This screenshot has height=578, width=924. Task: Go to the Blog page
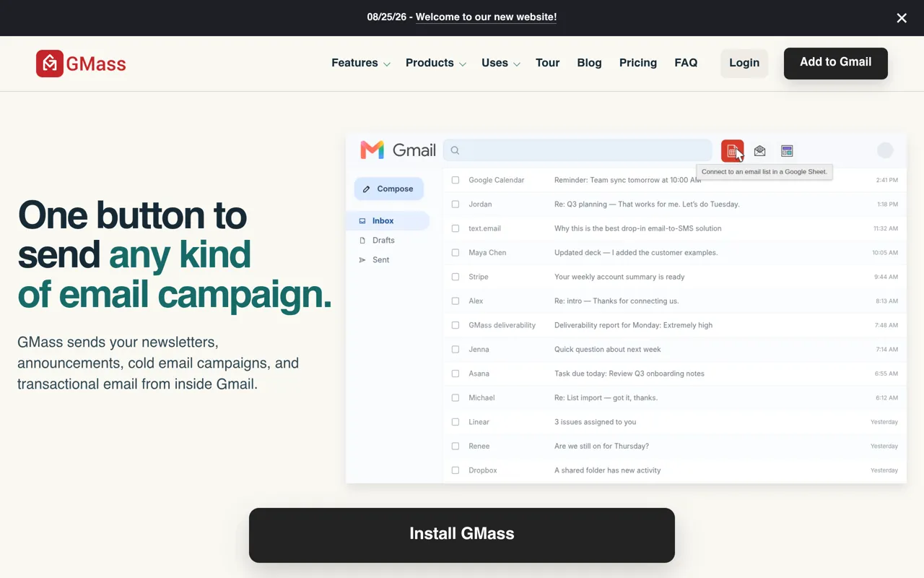[589, 63]
